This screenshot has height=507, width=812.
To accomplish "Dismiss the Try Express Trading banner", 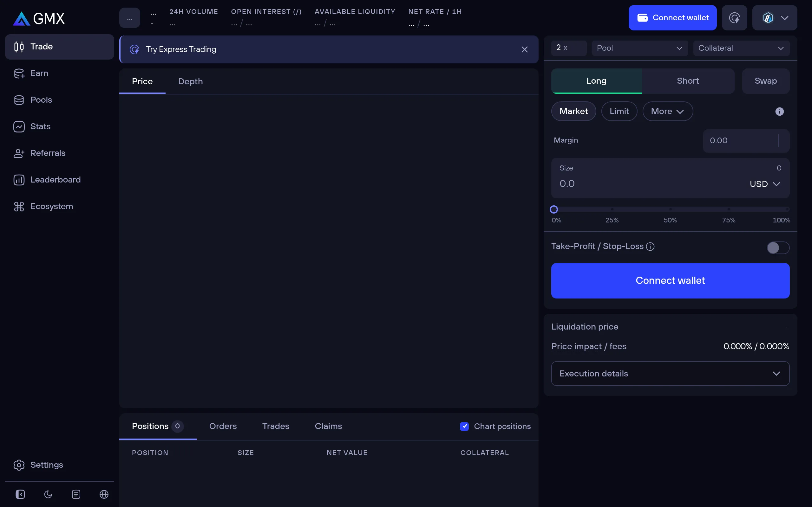I will pos(524,49).
